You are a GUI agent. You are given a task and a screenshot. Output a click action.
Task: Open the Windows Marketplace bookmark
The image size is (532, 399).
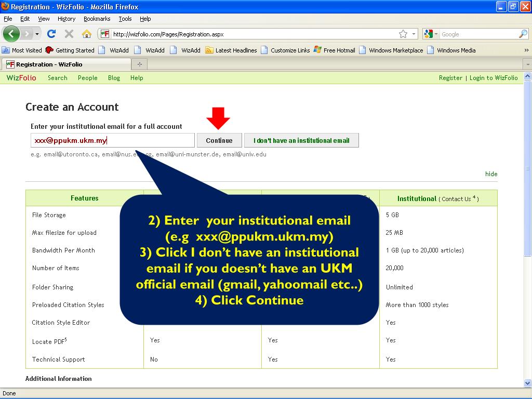pyautogui.click(x=391, y=50)
